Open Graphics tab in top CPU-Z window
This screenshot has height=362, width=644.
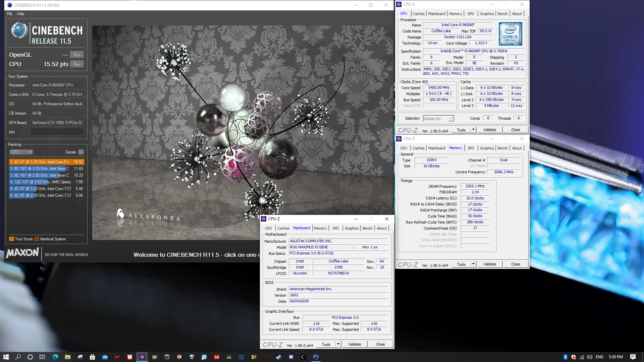click(487, 14)
